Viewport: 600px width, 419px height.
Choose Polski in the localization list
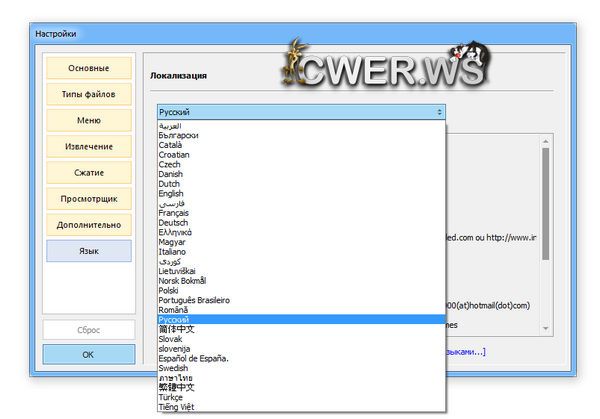[x=169, y=290]
